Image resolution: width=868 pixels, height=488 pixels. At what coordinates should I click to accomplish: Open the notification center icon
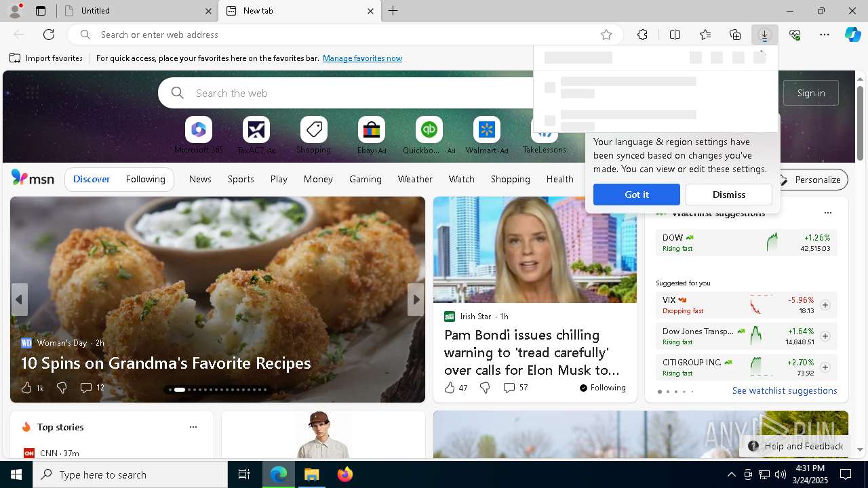(846, 474)
